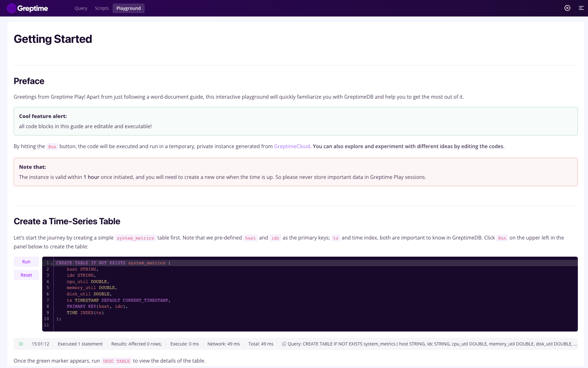Click the Total: 49 ms status entry
This screenshot has height=368, width=588.
coord(261,344)
